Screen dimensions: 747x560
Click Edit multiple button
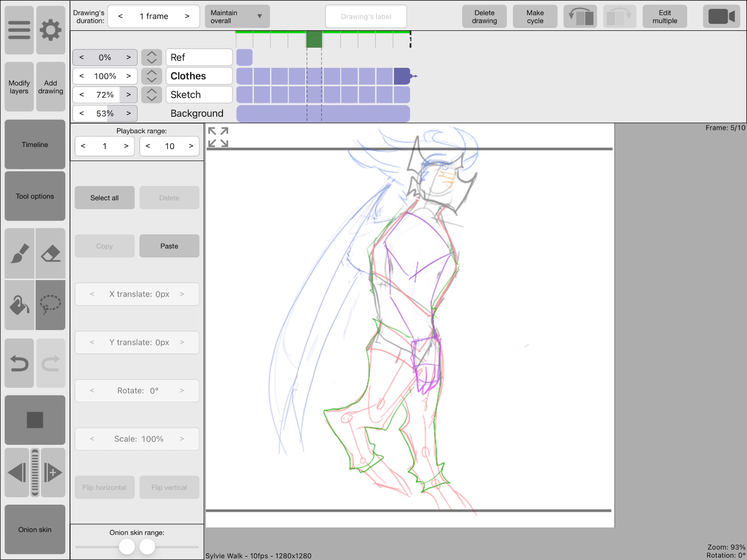(665, 16)
